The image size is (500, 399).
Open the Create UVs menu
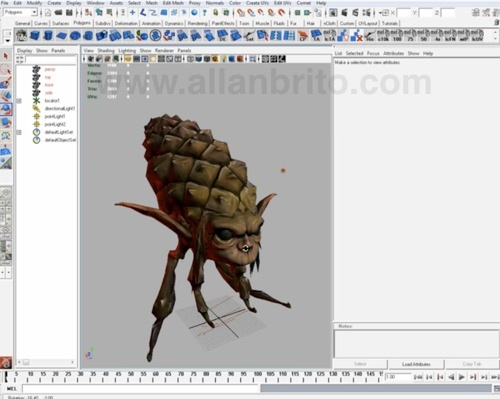point(257,3)
